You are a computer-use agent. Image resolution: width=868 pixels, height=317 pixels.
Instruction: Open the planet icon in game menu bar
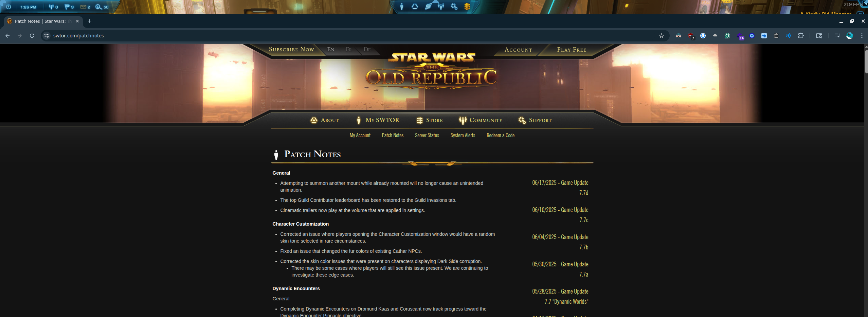point(428,6)
